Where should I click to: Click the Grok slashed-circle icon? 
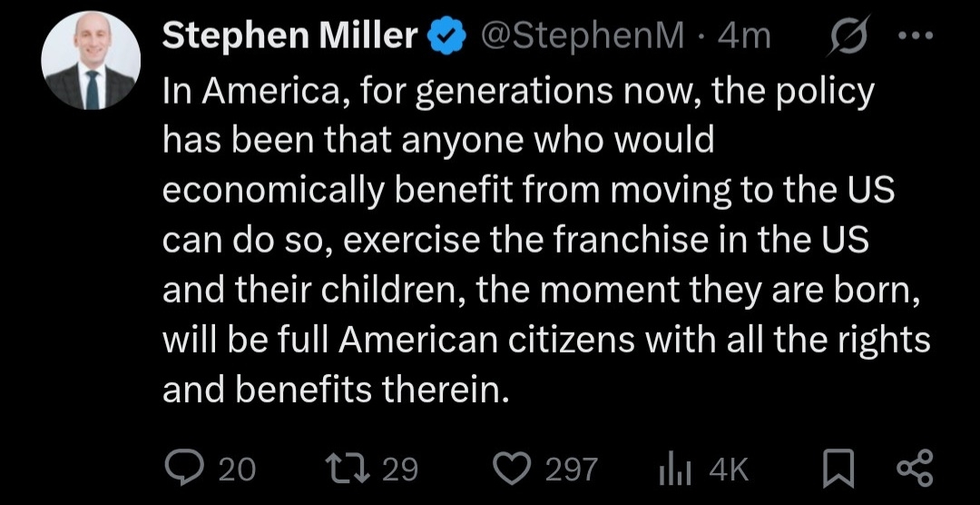849,37
